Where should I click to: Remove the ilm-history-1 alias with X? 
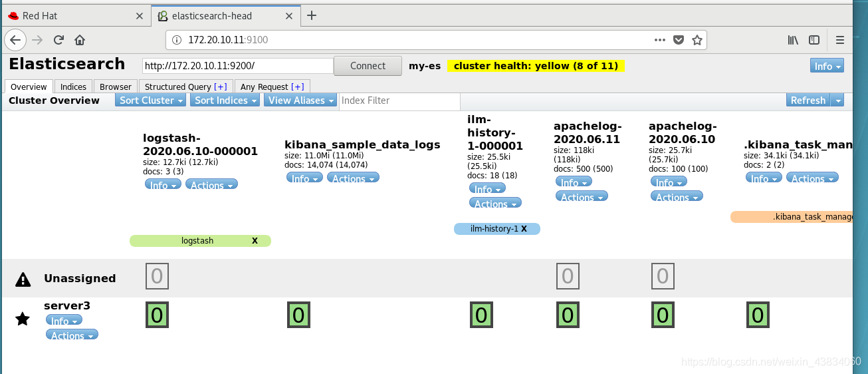(524, 229)
